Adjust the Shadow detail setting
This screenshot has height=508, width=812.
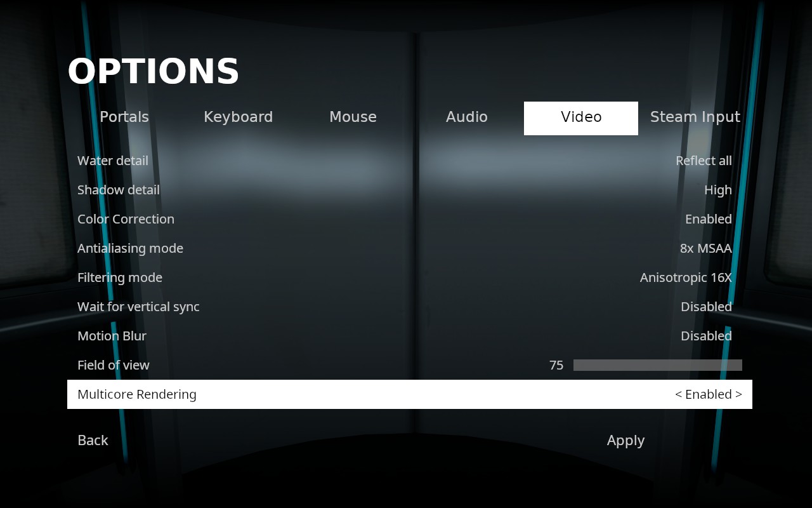pyautogui.click(x=717, y=190)
